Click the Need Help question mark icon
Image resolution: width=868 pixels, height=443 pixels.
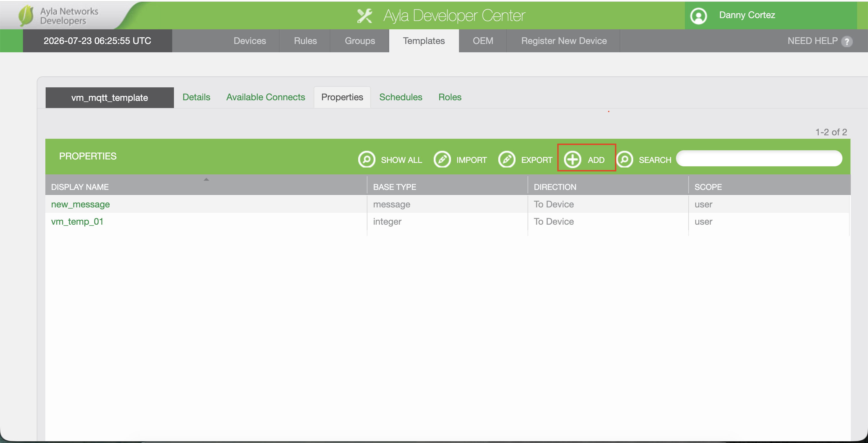point(847,41)
